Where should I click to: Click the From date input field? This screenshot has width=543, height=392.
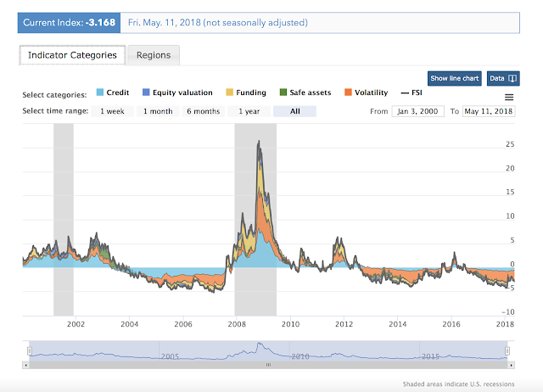click(417, 112)
